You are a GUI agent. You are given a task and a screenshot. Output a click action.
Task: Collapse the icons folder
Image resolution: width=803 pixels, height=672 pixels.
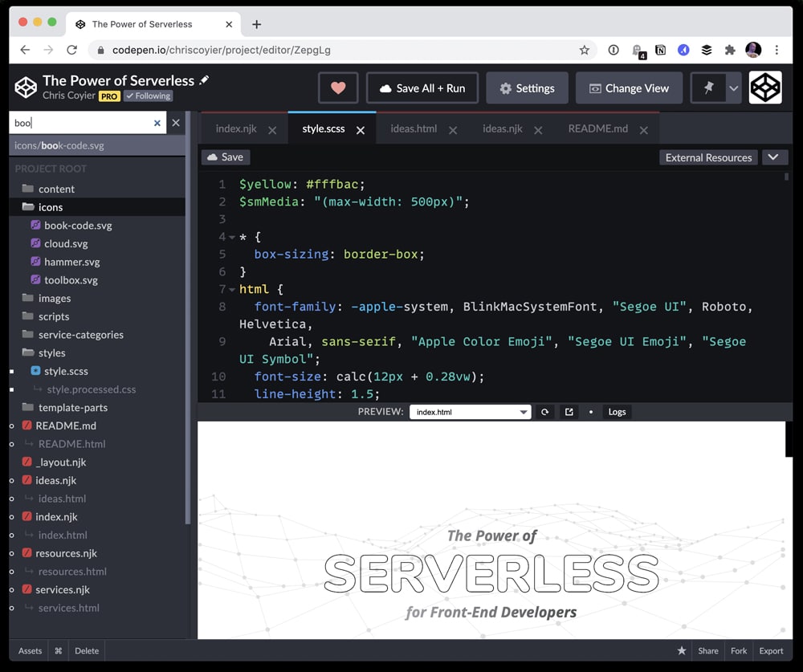click(x=50, y=207)
